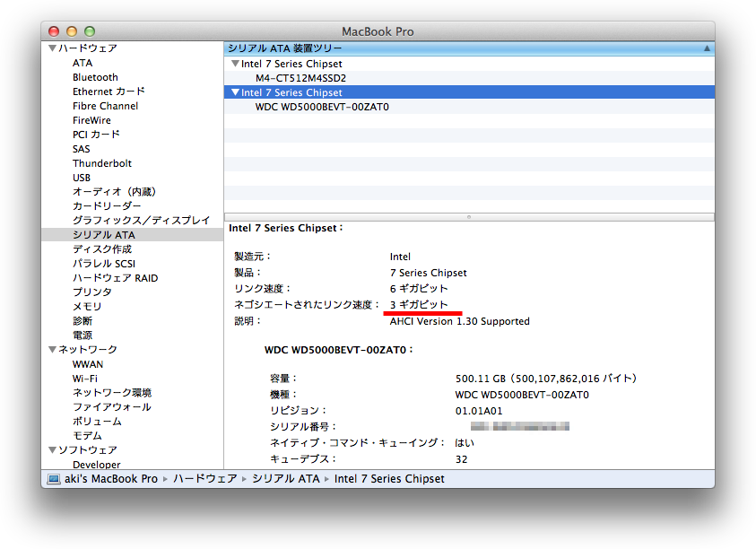Screen dimensions: 756x549
Task: Select パラレル SCSI in the sidebar
Action: coord(104,264)
